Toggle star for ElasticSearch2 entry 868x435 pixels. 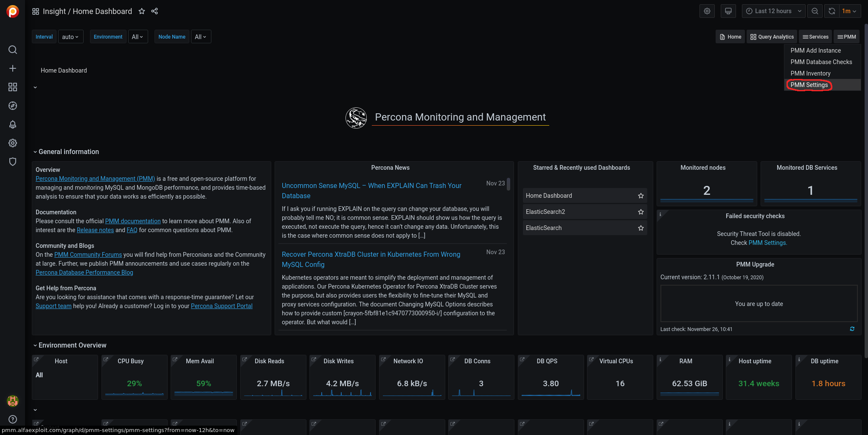[641, 212]
